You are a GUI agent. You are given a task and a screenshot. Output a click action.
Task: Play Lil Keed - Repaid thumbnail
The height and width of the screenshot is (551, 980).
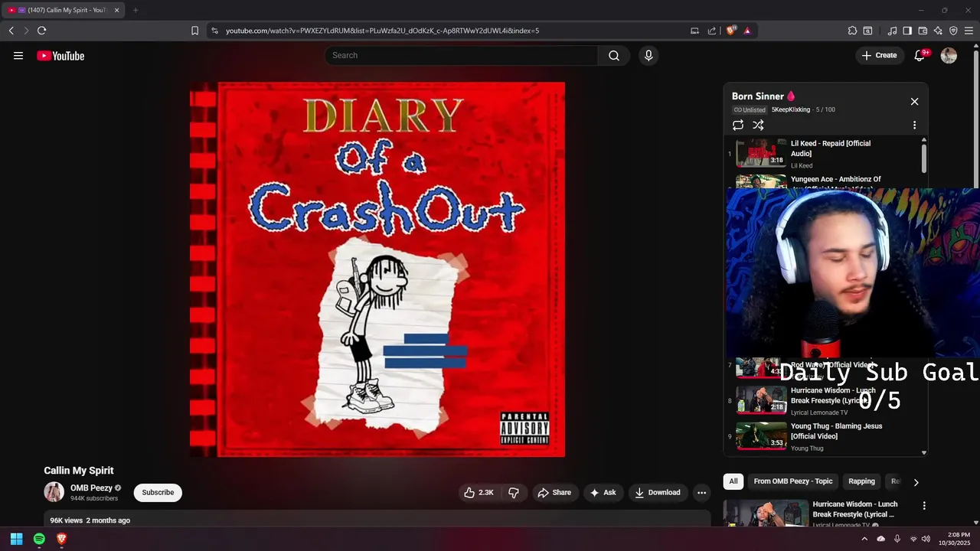pyautogui.click(x=761, y=152)
